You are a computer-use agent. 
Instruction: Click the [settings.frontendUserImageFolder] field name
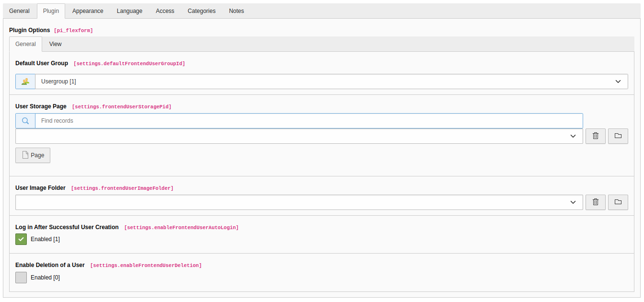(x=122, y=188)
